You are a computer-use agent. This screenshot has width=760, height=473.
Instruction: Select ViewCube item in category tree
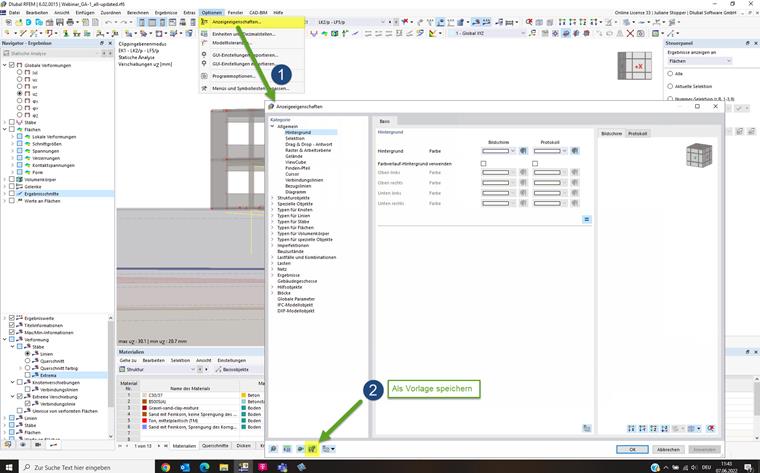[x=295, y=162]
